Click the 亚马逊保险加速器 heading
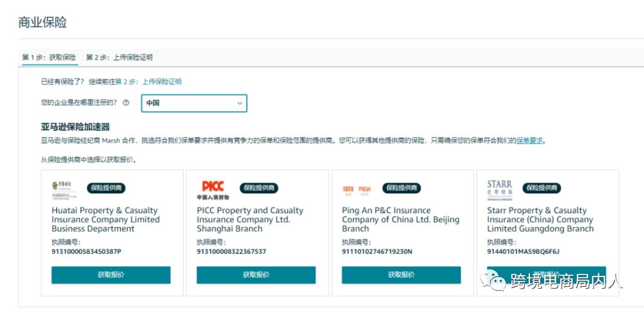This screenshot has height=310, width=644. 75,126
